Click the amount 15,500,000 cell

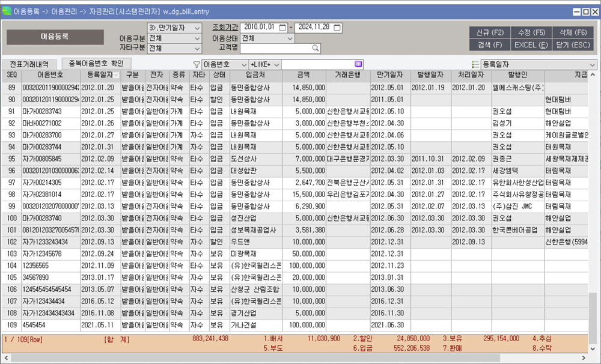pos(304,195)
